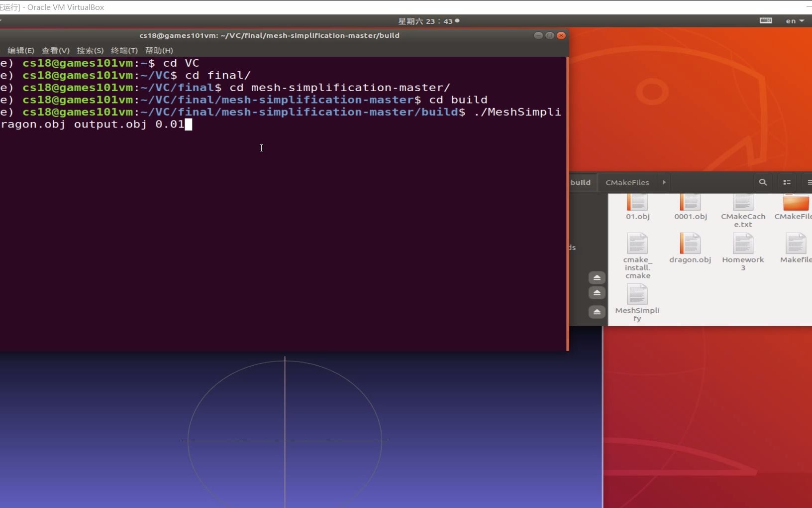This screenshot has height=508, width=812.
Task: Select the Homework3 file icon
Action: [743, 244]
